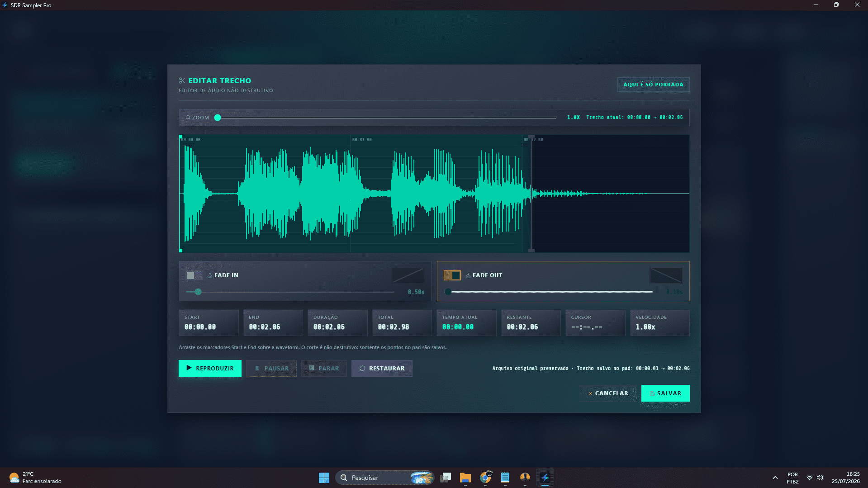Click the Fade In 0.50s value

[x=416, y=292]
